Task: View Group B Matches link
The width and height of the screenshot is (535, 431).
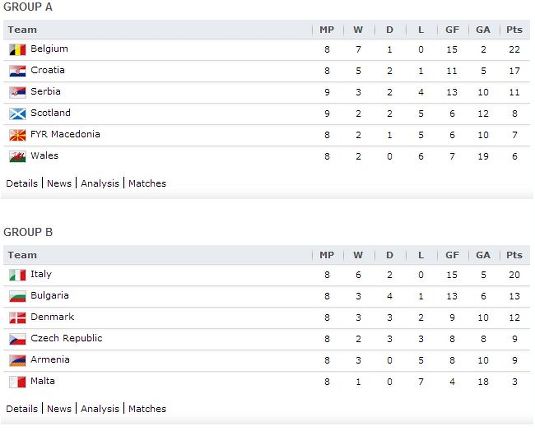Action: (147, 409)
